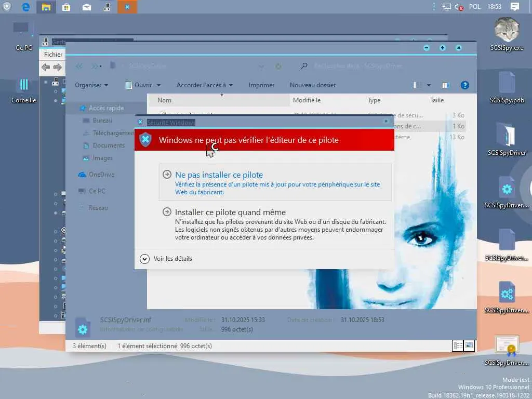Choose 'Ne pas installer ce pilote'
Image resolution: width=532 pixels, height=399 pixels.
[275, 182]
